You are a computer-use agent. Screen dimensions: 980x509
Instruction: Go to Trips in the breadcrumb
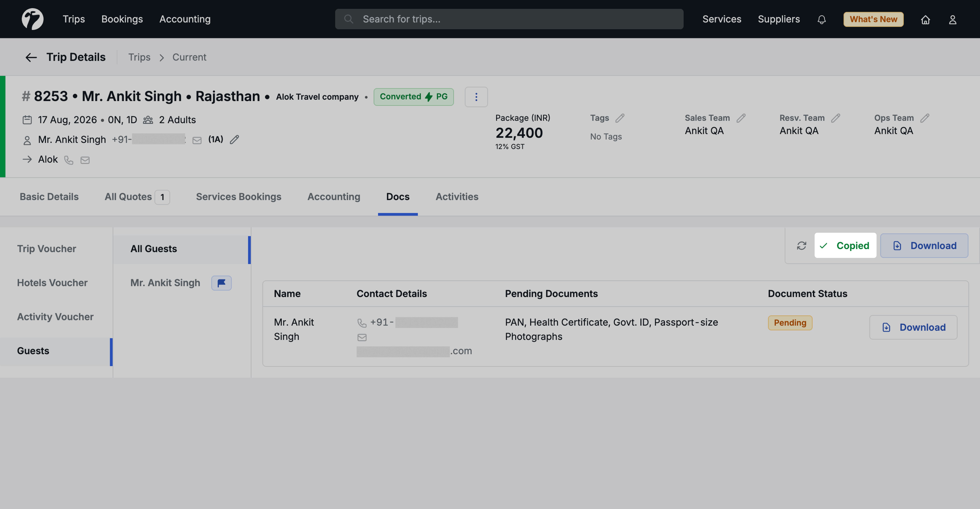[x=139, y=58]
